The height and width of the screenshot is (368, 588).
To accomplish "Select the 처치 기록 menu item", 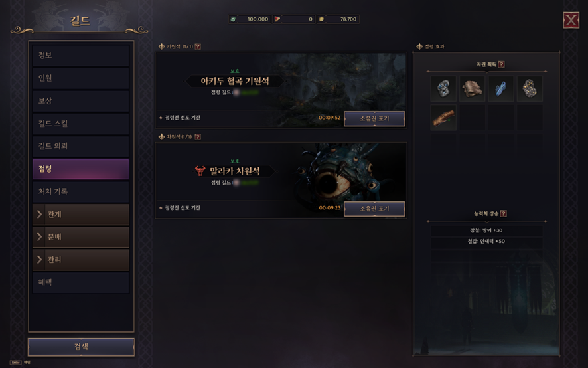I will click(x=81, y=191).
